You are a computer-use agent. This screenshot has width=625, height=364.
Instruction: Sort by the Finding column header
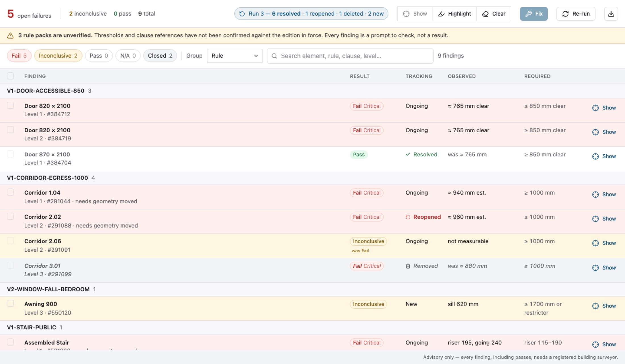pos(35,76)
